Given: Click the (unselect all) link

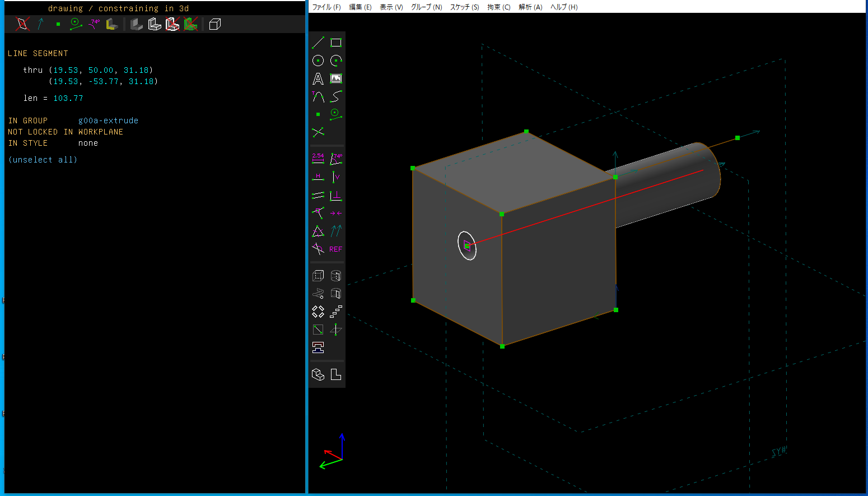Looking at the screenshot, I should 43,160.
